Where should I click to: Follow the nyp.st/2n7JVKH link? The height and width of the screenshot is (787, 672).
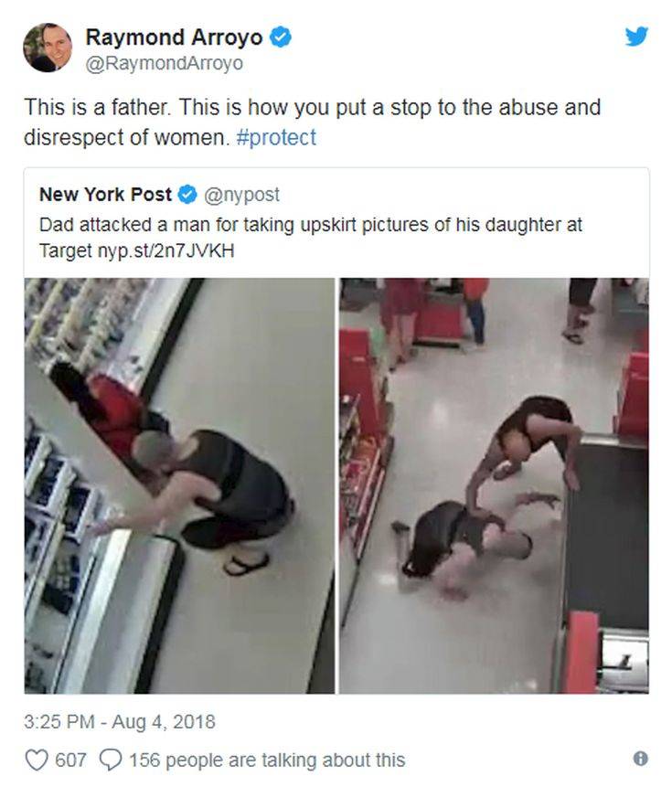165,250
